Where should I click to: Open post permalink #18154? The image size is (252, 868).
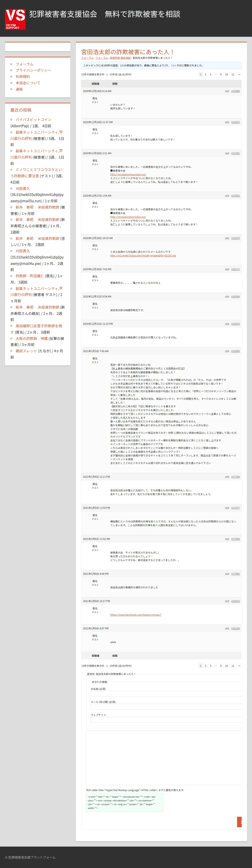[x=235, y=629]
